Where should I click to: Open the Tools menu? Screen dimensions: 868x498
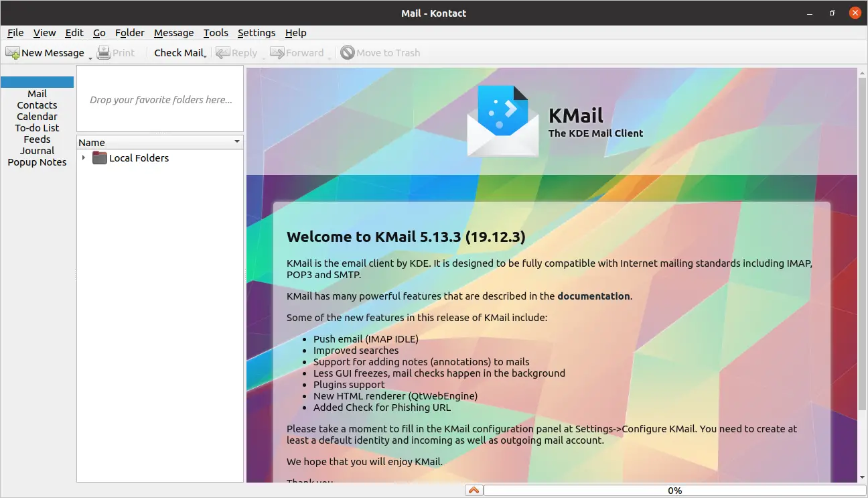click(x=216, y=32)
